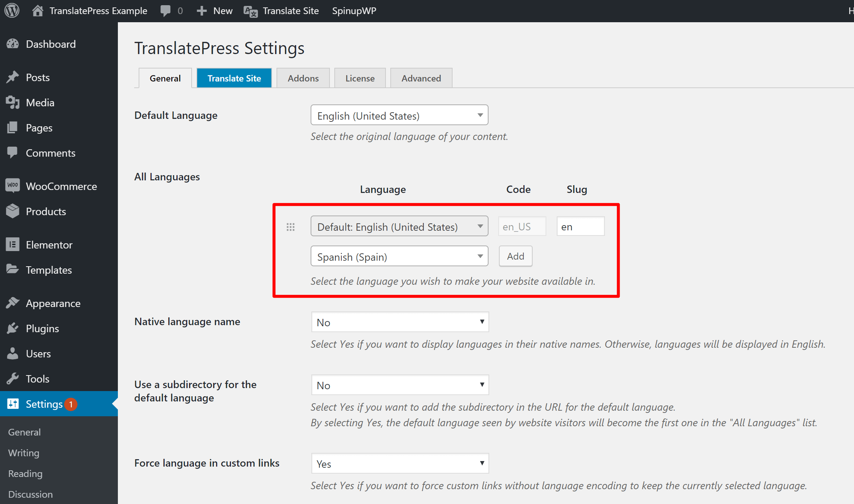Screen dimensions: 854x504
Task: Open the Dashboard menu item
Action: point(59,44)
